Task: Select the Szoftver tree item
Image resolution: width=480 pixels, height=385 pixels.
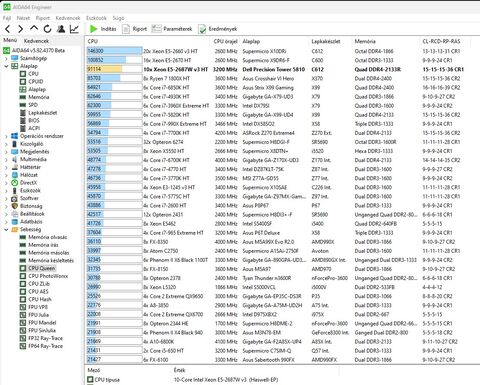Action: click(25, 198)
